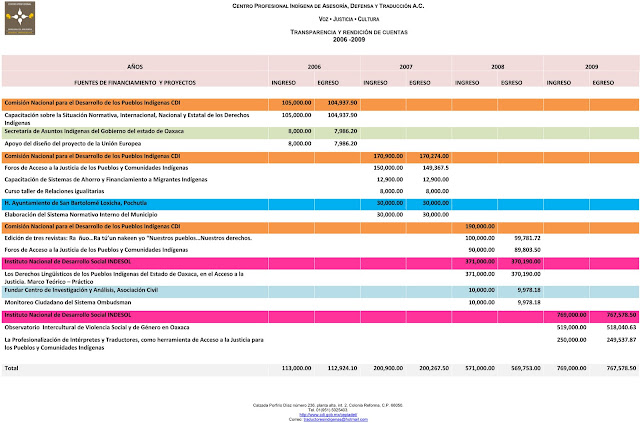Click the 'AÑOS' column header
Screen dimensions: 640x423
[135, 67]
